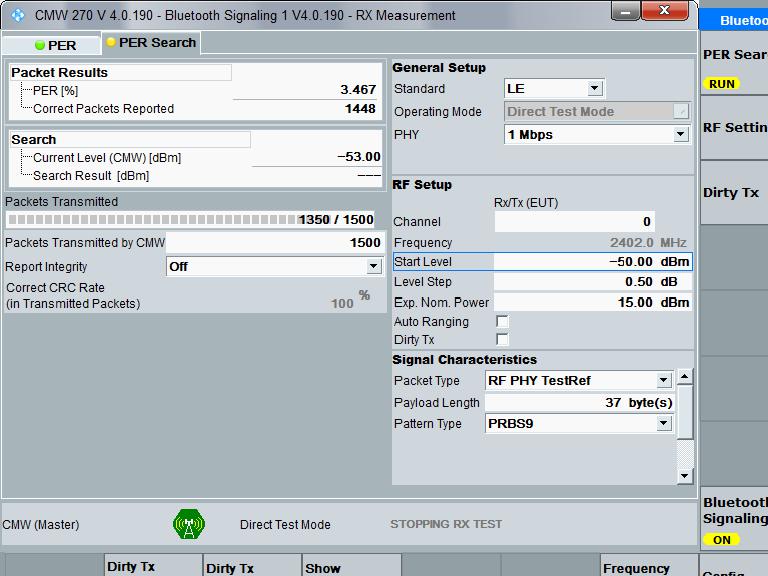
Task: Click the Packets Transmitted by CMW field
Action: click(274, 242)
